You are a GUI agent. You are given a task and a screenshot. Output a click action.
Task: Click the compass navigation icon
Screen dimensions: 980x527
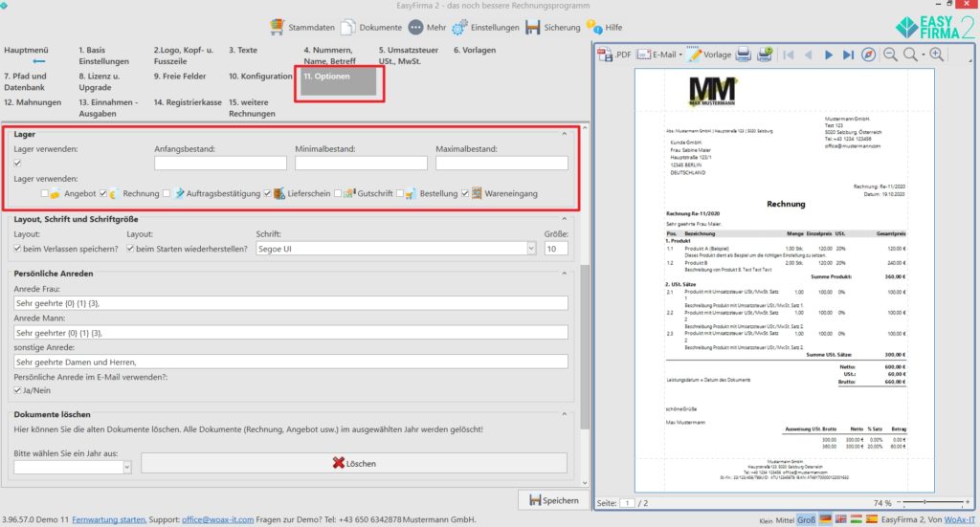coord(868,55)
